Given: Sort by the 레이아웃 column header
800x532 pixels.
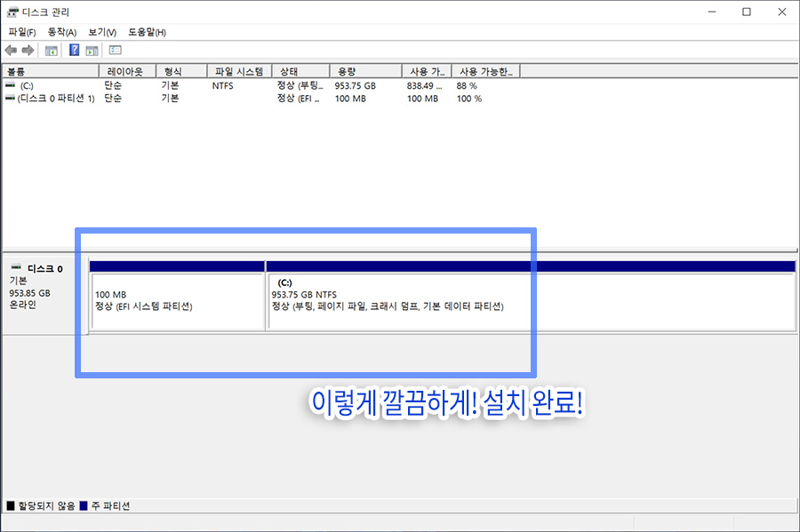Looking at the screenshot, I should [x=127, y=71].
